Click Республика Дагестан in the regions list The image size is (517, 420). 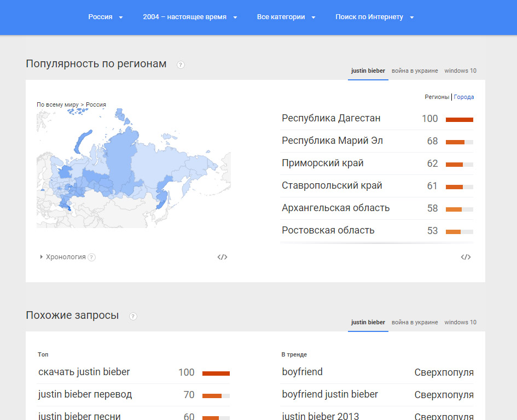coord(331,119)
